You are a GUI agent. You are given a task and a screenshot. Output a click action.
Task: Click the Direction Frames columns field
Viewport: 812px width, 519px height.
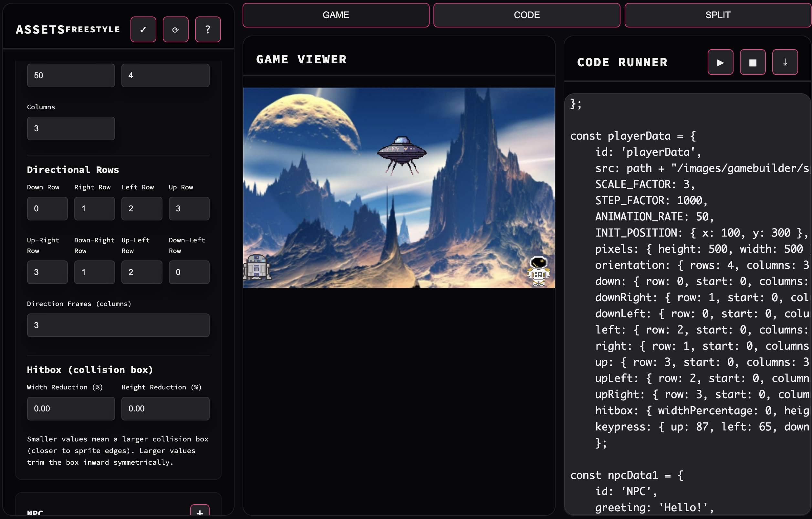coord(118,325)
